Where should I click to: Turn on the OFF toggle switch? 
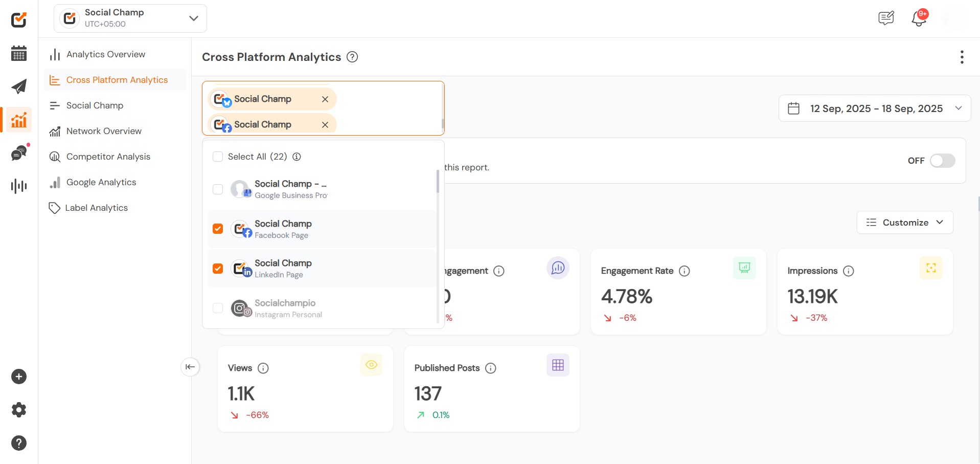[943, 161]
